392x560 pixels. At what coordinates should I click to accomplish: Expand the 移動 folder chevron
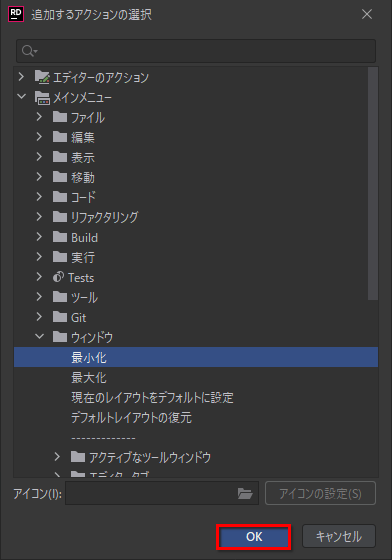coord(39,177)
